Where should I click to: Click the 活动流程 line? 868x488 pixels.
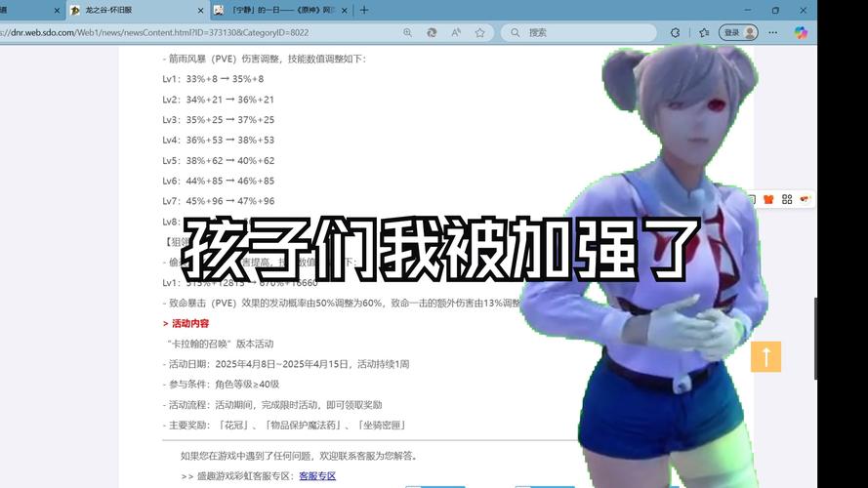(272, 405)
